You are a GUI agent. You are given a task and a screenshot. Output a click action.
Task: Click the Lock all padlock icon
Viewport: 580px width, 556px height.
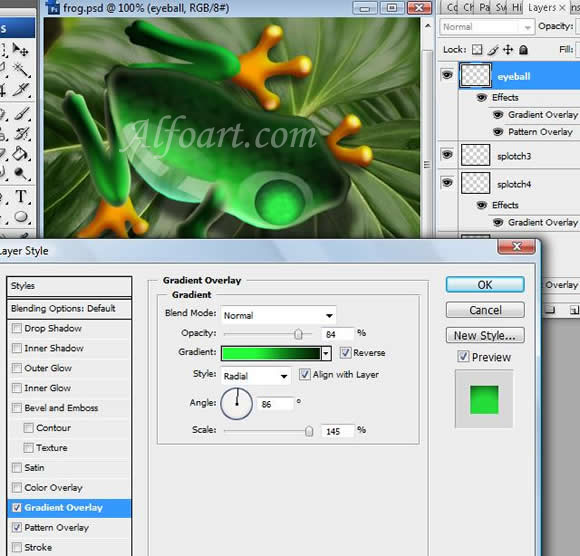point(523,50)
